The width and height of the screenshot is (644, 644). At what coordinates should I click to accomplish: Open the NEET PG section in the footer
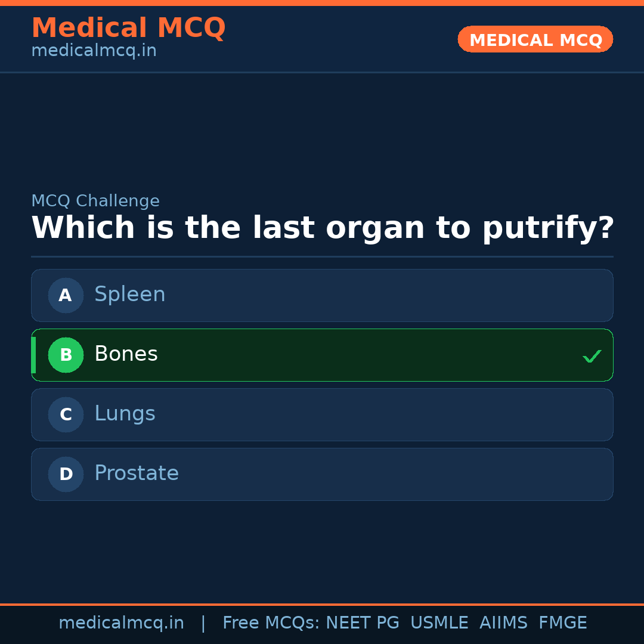tap(362, 622)
